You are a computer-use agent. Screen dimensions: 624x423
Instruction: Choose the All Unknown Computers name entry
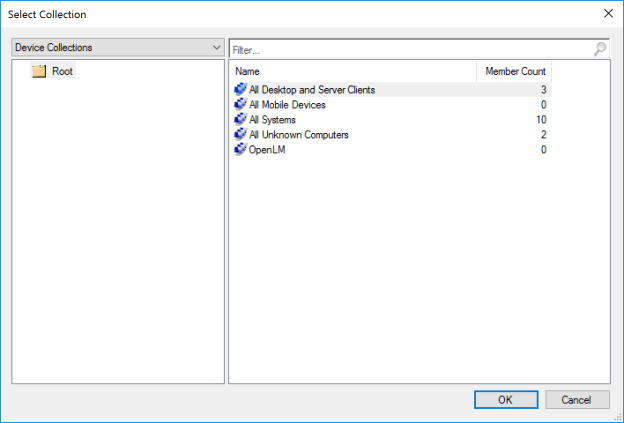(x=298, y=135)
